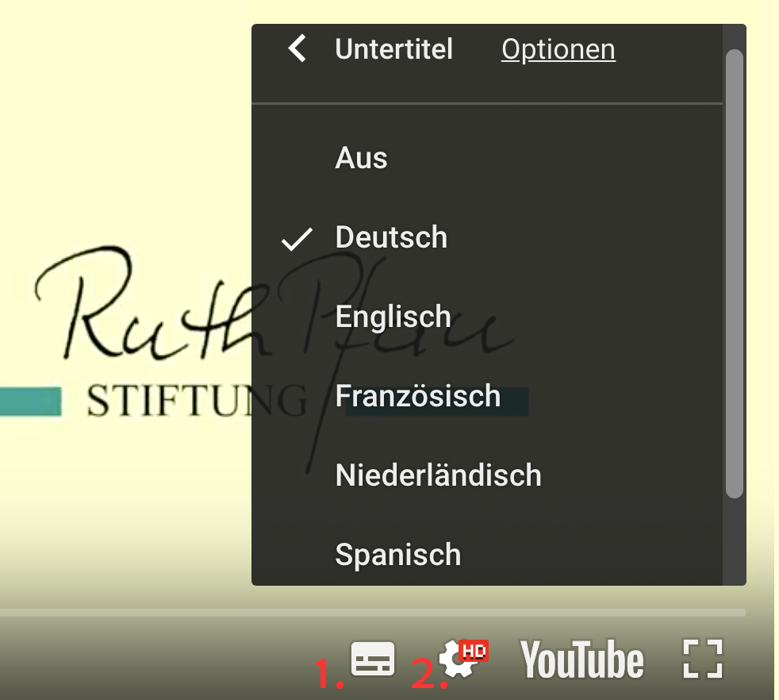
Task: Click the subtitles/CC icon
Action: 373,658
